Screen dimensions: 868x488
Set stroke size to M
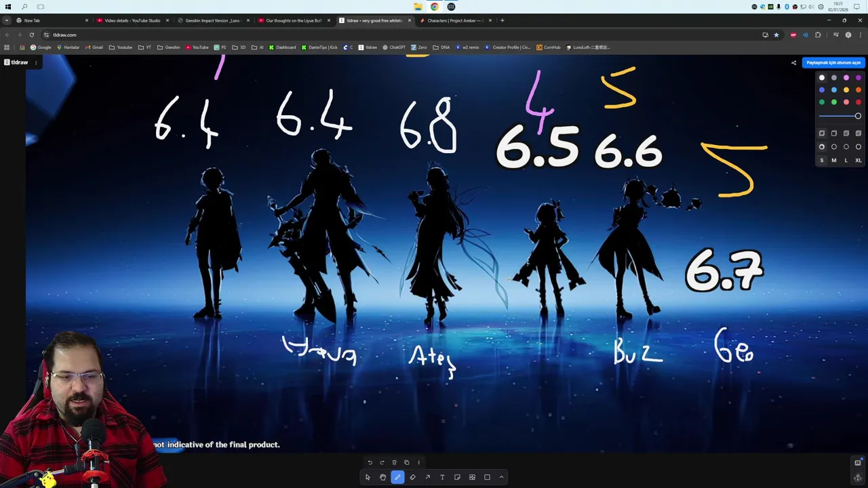(x=834, y=161)
